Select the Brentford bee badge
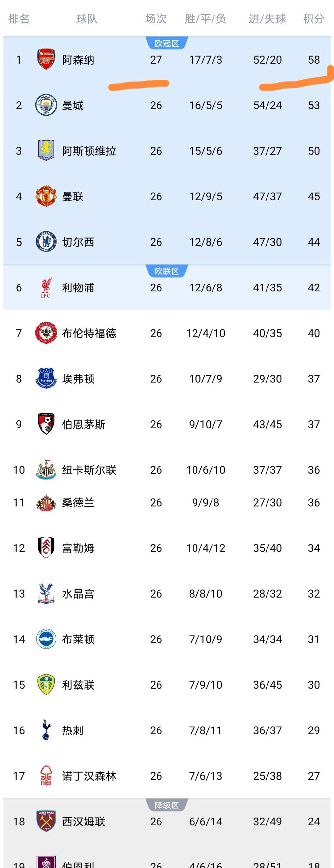 coord(46,333)
